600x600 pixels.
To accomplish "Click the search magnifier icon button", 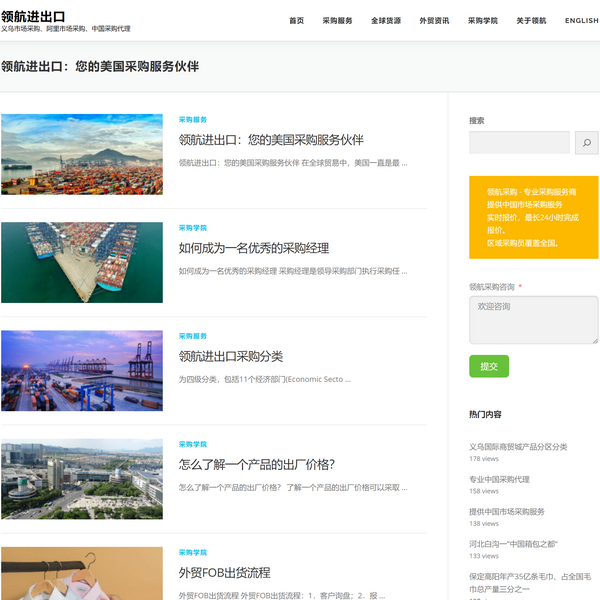I will [x=587, y=143].
